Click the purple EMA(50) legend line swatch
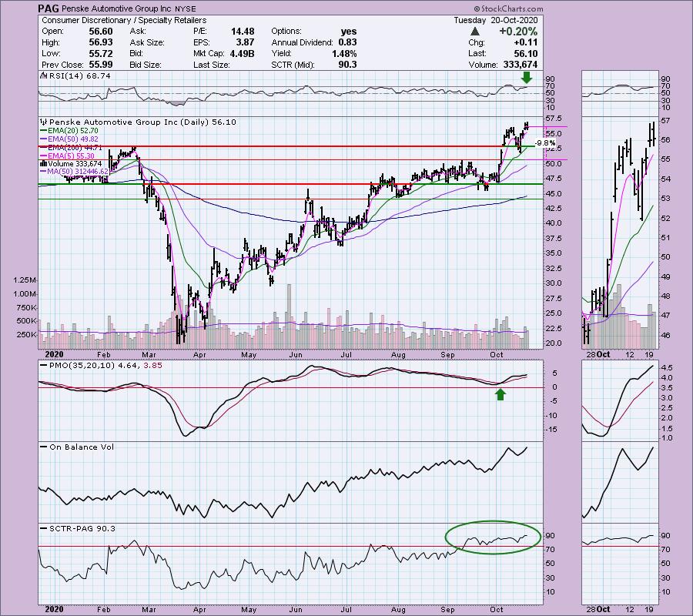The image size is (693, 616). point(44,139)
